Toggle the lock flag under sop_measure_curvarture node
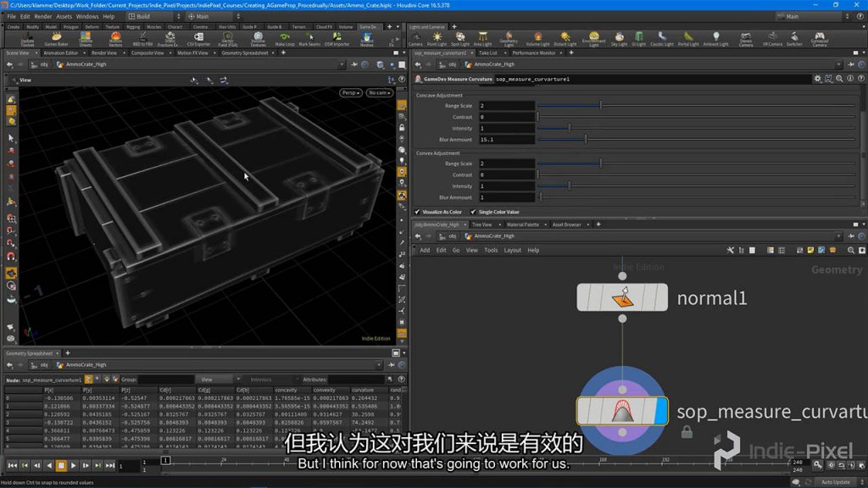 [687, 431]
